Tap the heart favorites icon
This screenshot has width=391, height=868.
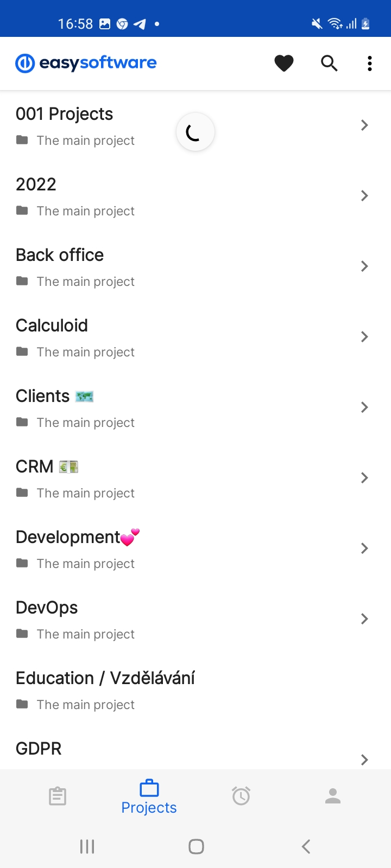click(283, 63)
